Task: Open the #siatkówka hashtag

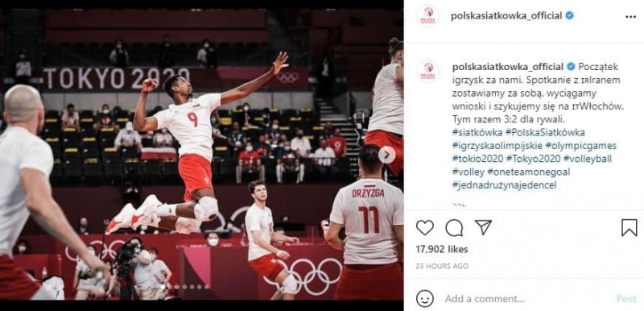Action: pos(477,132)
